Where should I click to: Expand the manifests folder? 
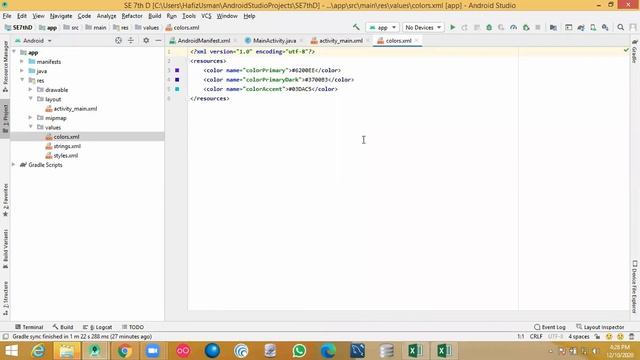click(22, 61)
